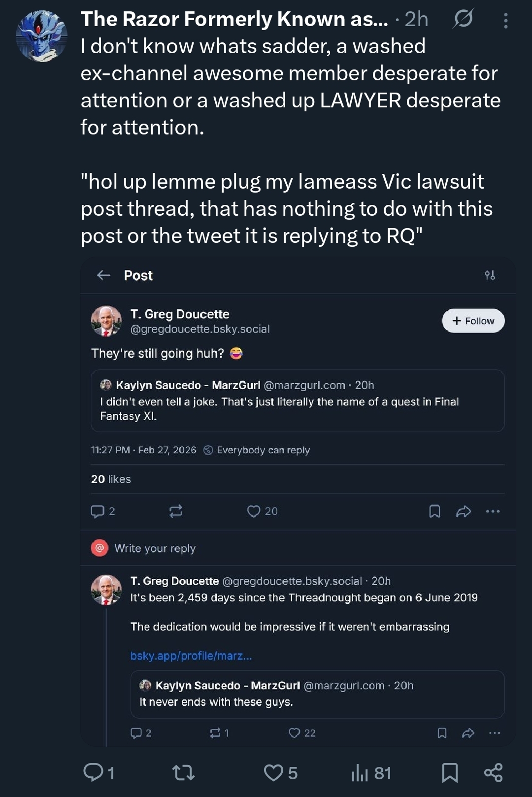The image size is (532, 797).
Task: Retweet this post using the repost icon
Action: [x=183, y=772]
